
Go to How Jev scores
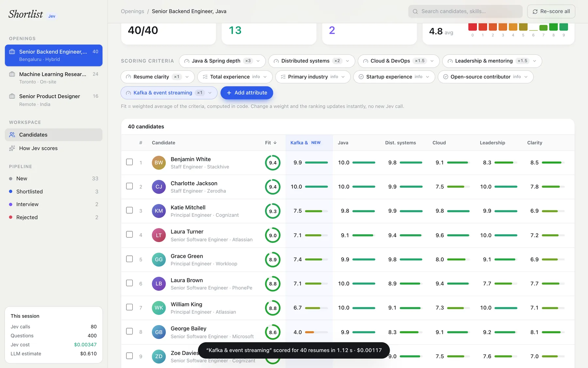click(54, 148)
